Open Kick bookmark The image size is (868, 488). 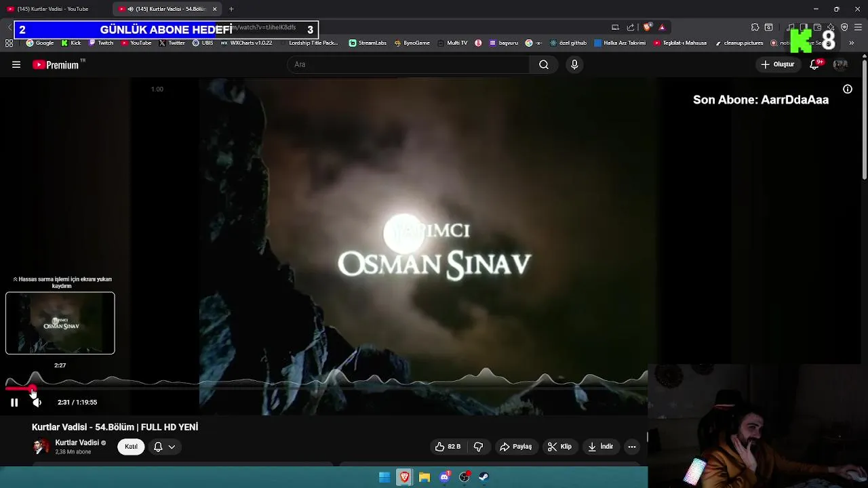[71, 43]
